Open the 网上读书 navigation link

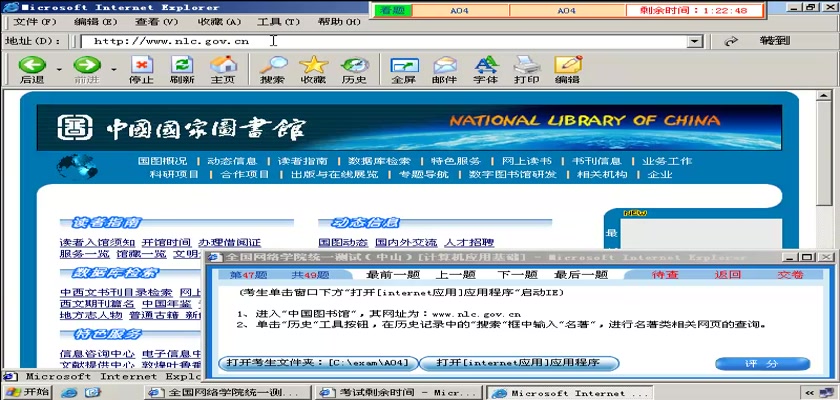pyautogui.click(x=527, y=161)
